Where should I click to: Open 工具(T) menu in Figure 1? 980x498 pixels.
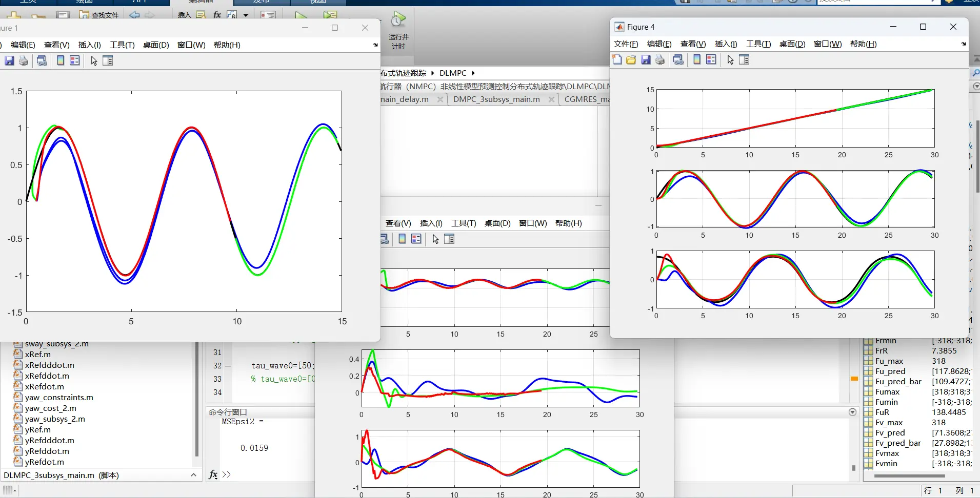122,45
